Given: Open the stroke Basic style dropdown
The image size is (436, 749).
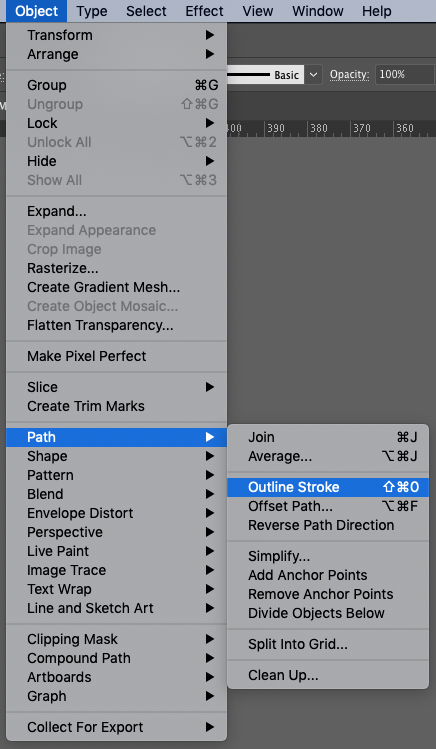Looking at the screenshot, I should click(x=313, y=75).
